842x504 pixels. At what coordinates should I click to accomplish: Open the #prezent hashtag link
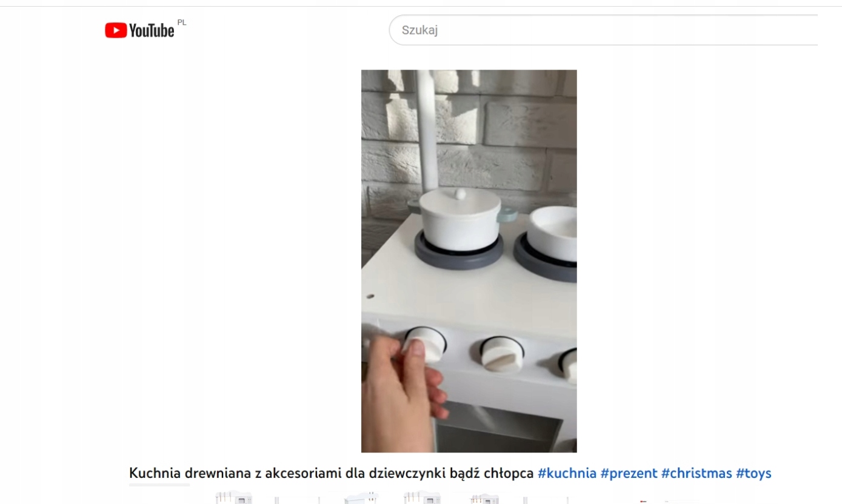(x=629, y=473)
